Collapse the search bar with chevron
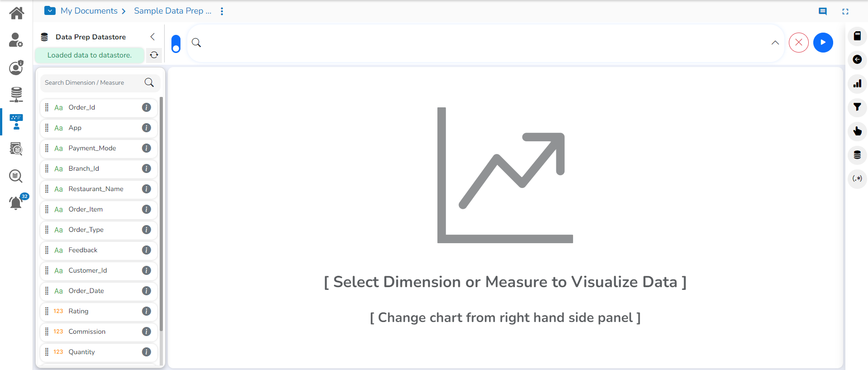The image size is (868, 370). click(775, 43)
